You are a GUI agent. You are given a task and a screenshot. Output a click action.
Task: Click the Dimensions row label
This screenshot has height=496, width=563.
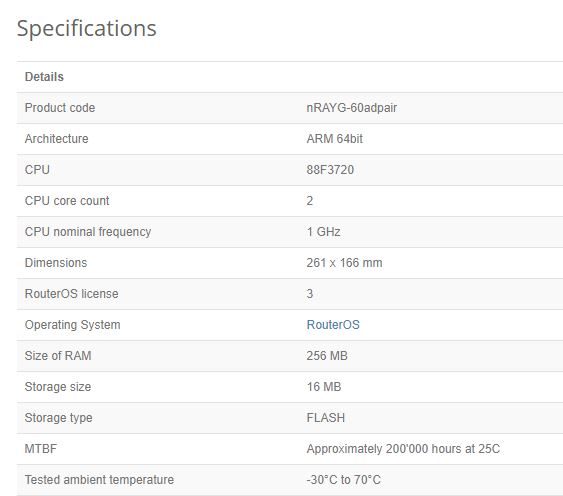coord(56,263)
